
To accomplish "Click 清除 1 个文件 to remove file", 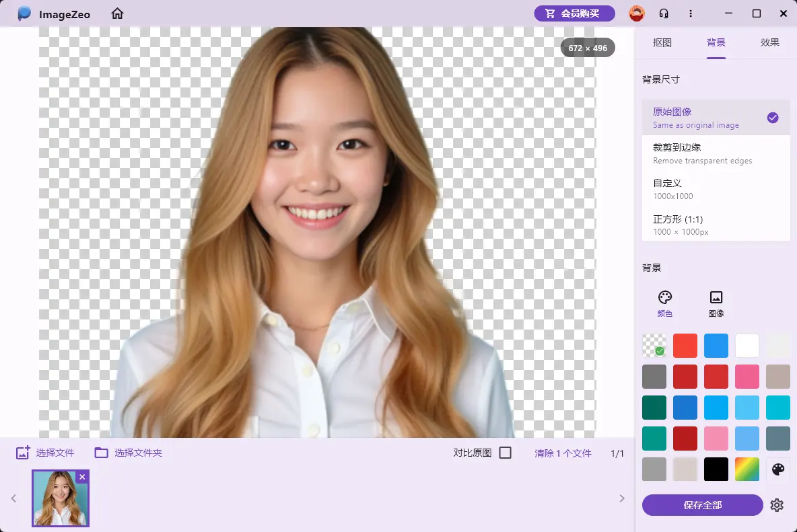I will pyautogui.click(x=563, y=453).
